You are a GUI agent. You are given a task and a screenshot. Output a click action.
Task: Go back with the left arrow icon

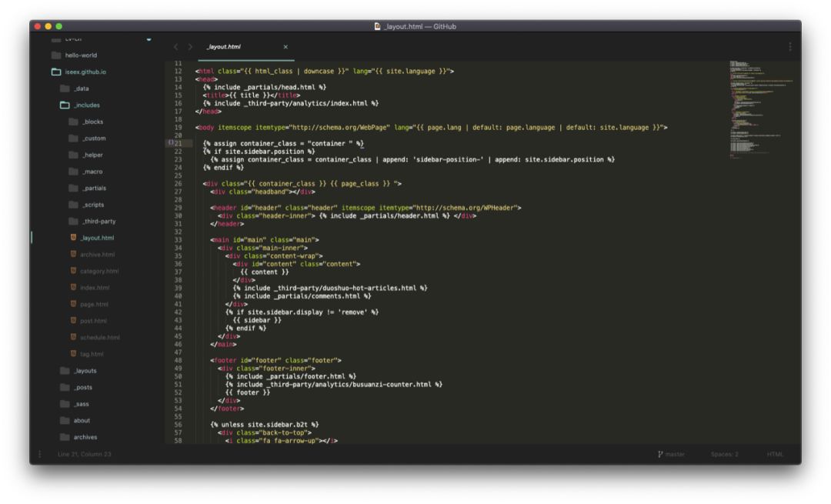(176, 47)
